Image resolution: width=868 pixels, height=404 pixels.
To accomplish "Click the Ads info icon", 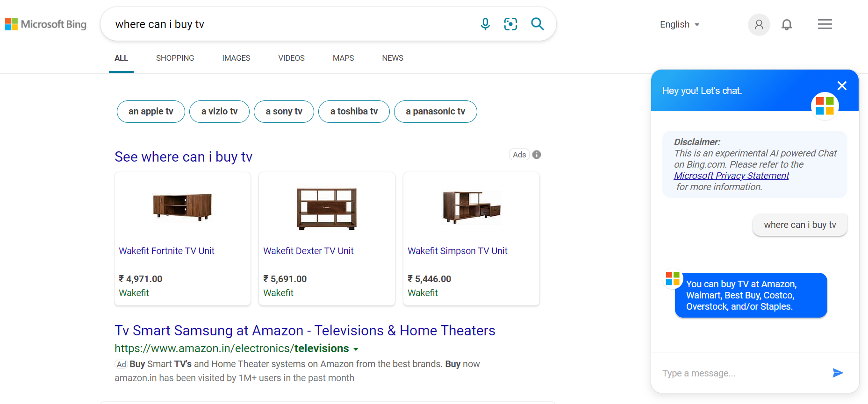I will coord(537,155).
